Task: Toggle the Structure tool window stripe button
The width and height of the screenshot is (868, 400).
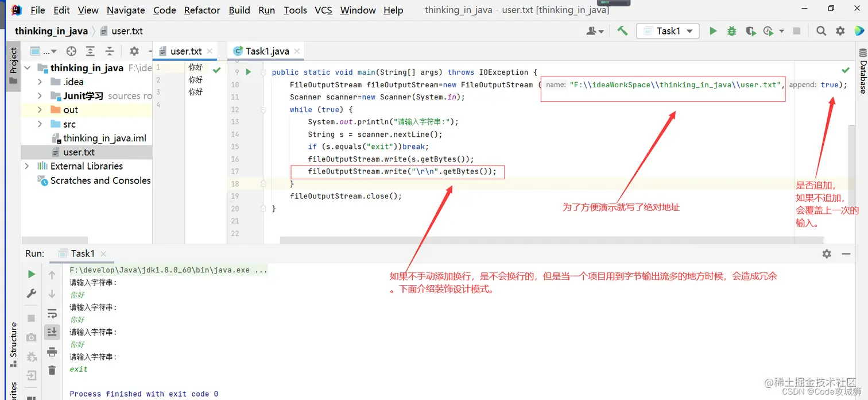Action: coord(14,344)
